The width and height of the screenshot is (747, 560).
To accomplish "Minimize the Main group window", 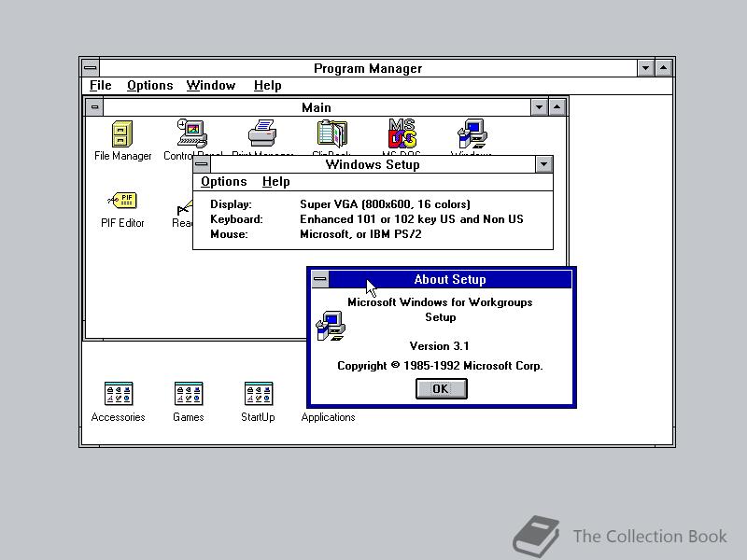I will point(540,107).
